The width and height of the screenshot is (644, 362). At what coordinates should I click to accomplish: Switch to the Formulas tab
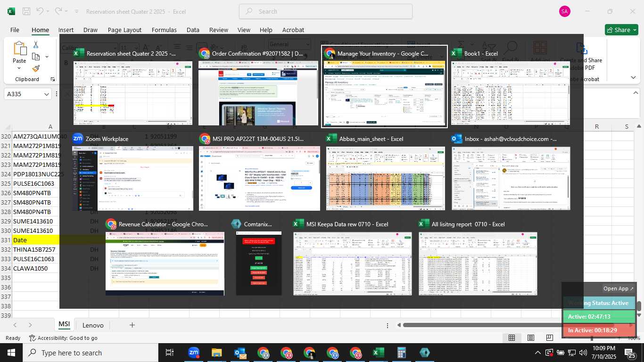coord(164,30)
